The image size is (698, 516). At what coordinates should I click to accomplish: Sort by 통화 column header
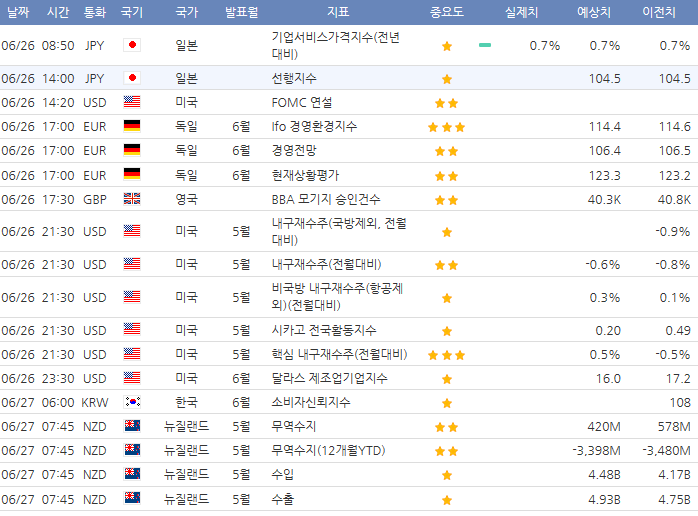click(95, 12)
